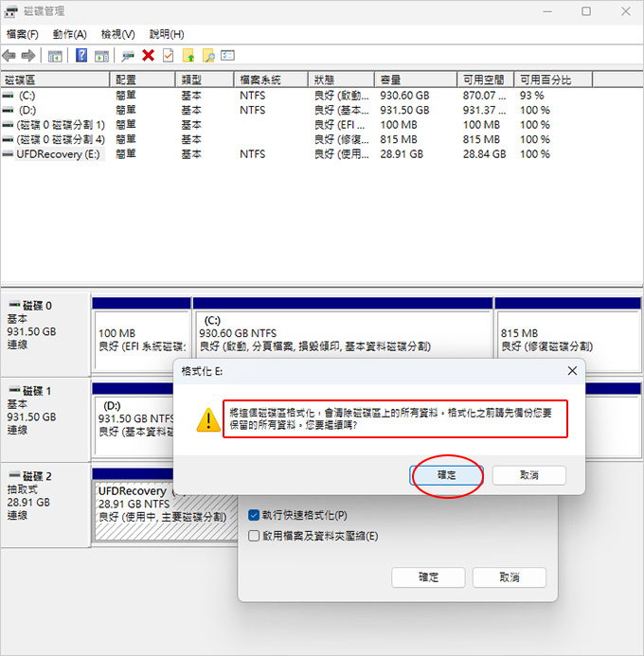
Task: Click the Forward arrow toolbar icon
Action: (28, 56)
